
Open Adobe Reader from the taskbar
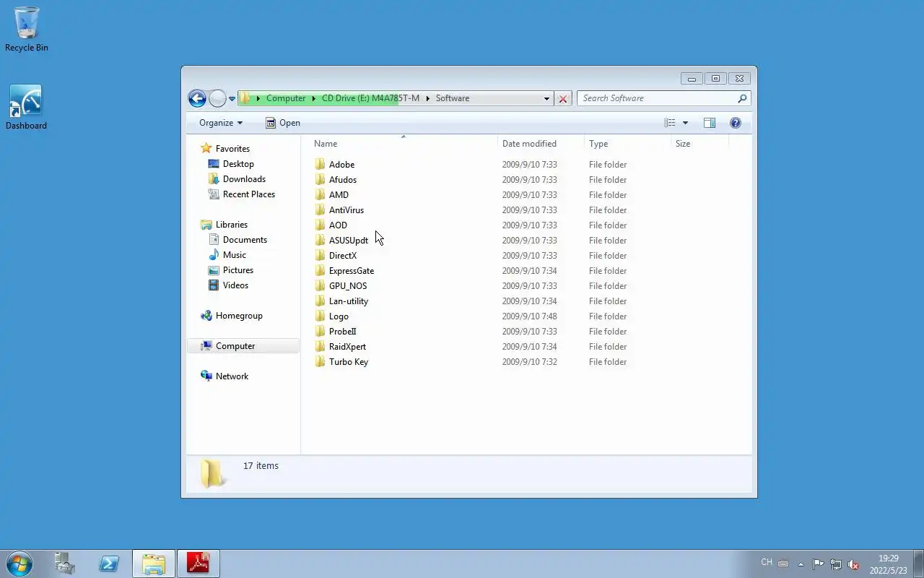(198, 564)
